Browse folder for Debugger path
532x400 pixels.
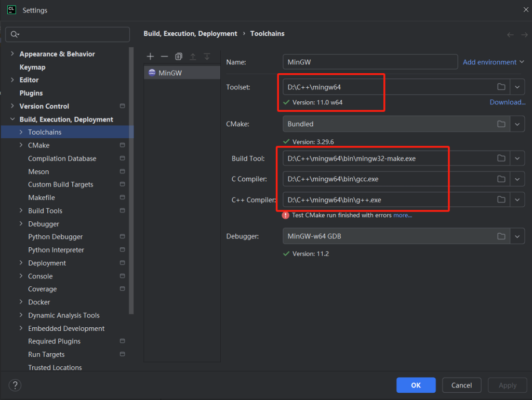tap(501, 236)
